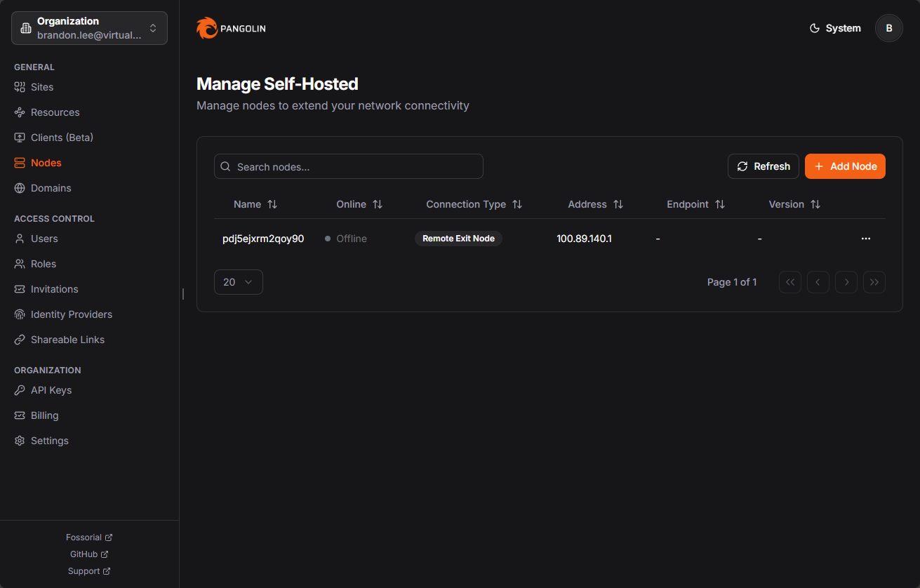Click the Remote Exit Node badge
Viewport: 920px width, 588px height.
(x=458, y=239)
